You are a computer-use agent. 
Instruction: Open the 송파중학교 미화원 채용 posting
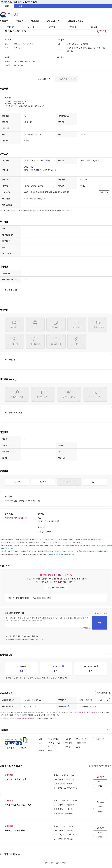[14, 831]
